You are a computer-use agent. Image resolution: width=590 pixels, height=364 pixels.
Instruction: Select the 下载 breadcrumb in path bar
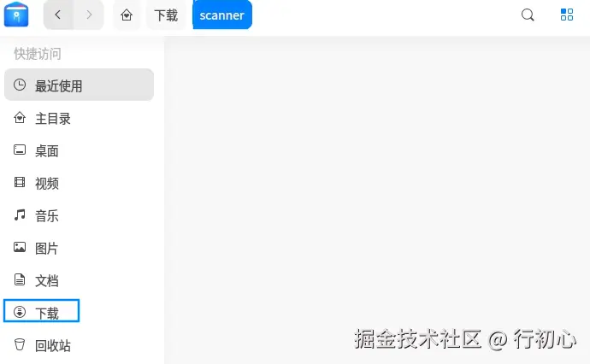point(166,15)
